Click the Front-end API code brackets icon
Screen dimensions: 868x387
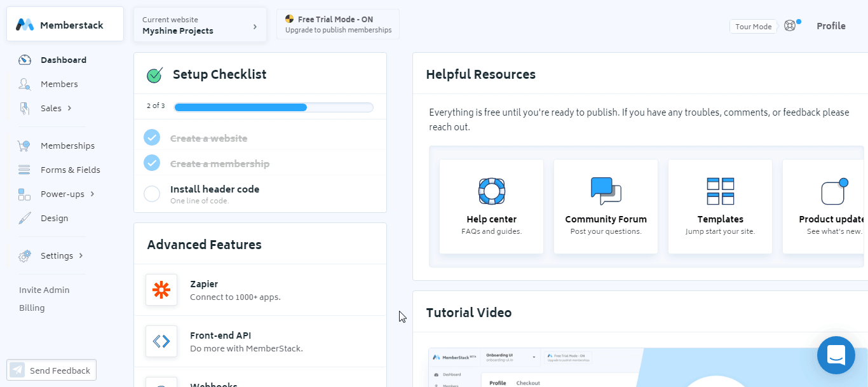pos(161,341)
